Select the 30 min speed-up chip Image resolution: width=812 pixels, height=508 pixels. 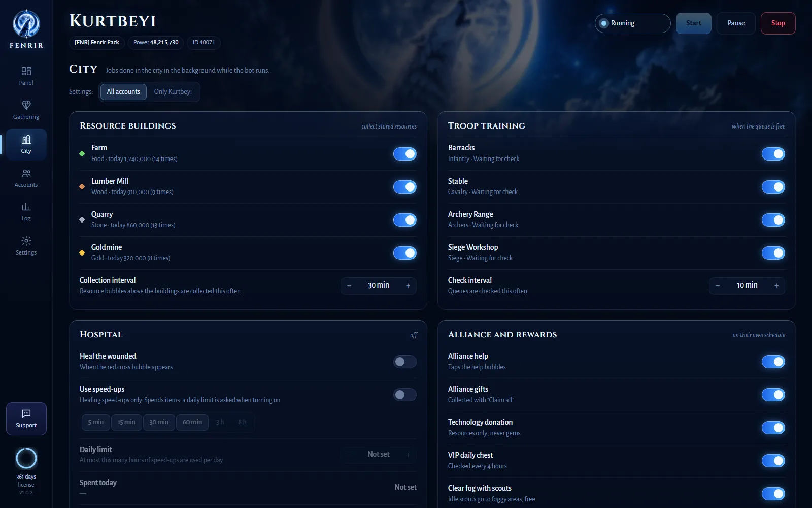click(159, 422)
